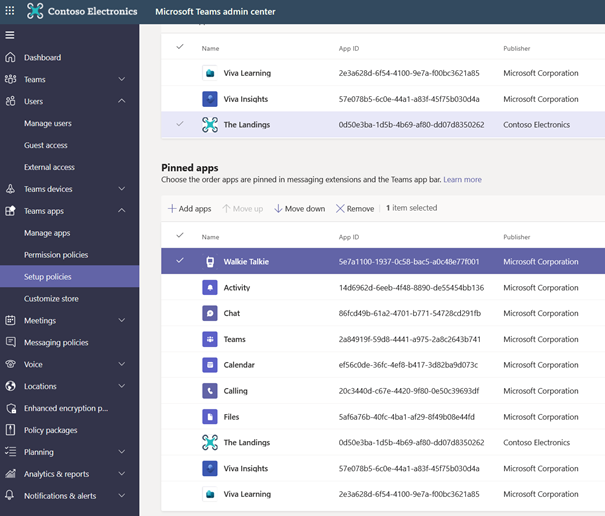The image size is (605, 516).
Task: Expand the Planning chevron
Action: (122, 452)
